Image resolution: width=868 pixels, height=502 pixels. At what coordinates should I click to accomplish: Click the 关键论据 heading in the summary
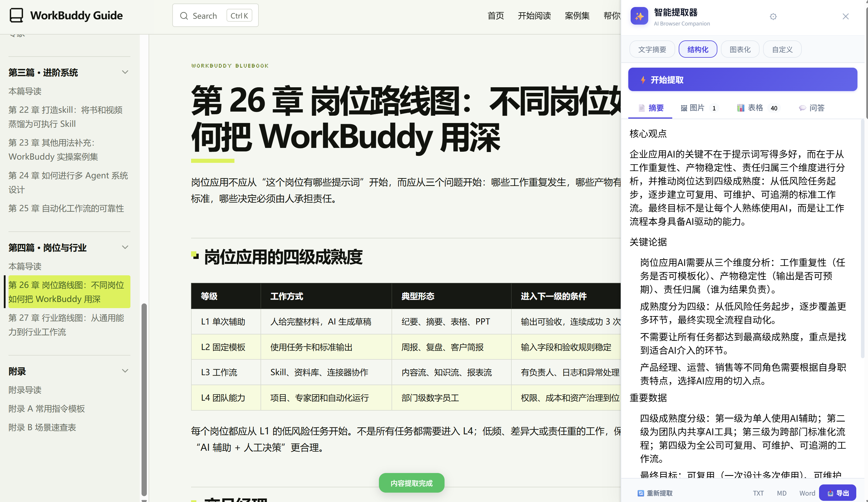pos(648,242)
